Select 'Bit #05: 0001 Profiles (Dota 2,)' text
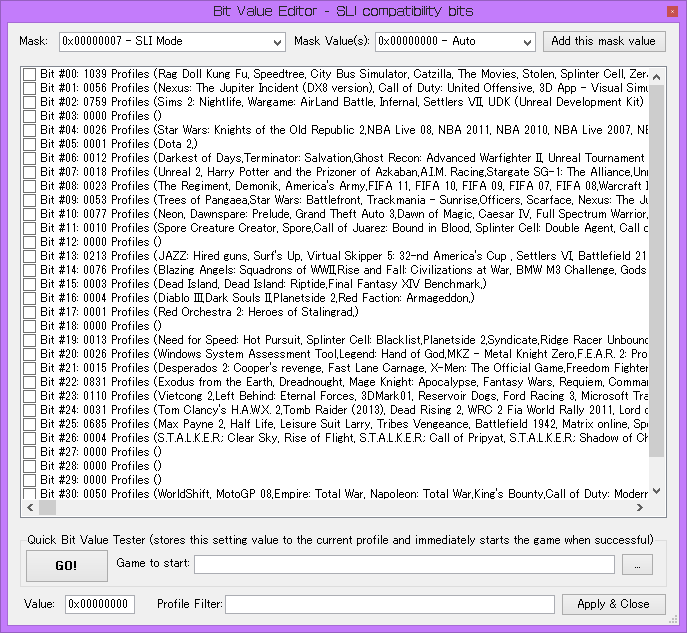687x633 pixels. tap(119, 144)
